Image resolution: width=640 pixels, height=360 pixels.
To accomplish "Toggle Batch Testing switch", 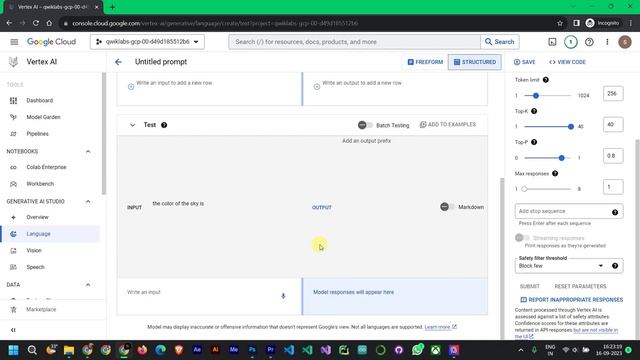I will coord(365,125).
